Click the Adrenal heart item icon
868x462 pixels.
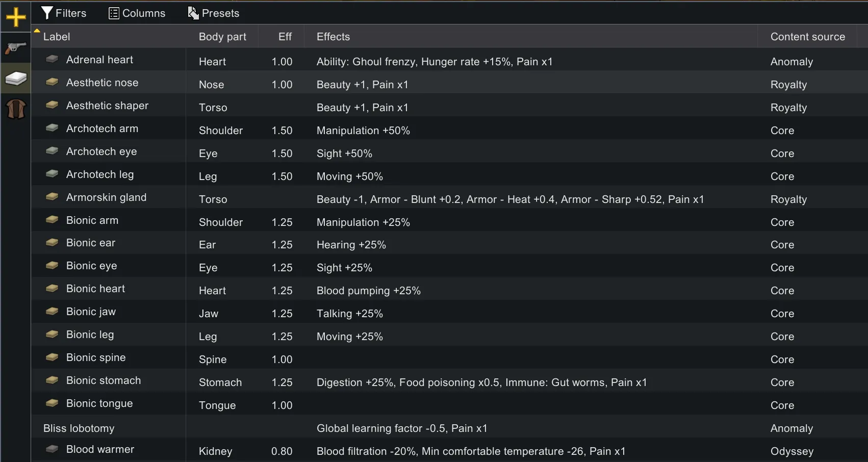click(52, 59)
